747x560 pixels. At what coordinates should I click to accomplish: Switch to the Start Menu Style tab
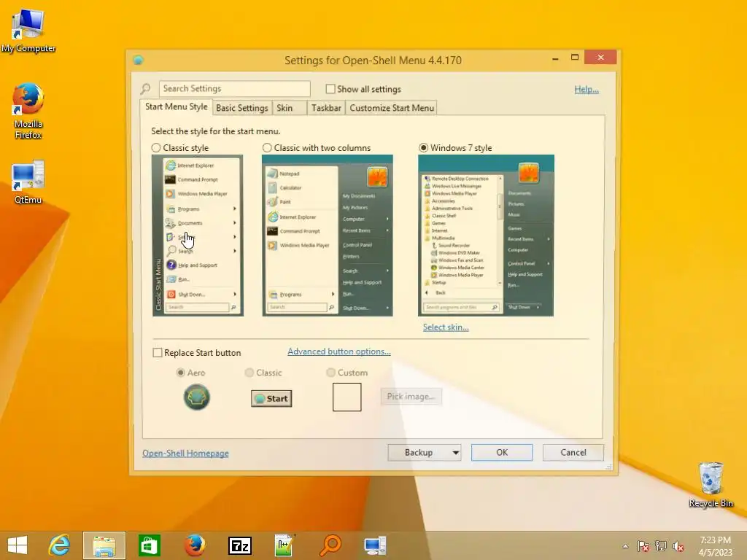coord(177,106)
